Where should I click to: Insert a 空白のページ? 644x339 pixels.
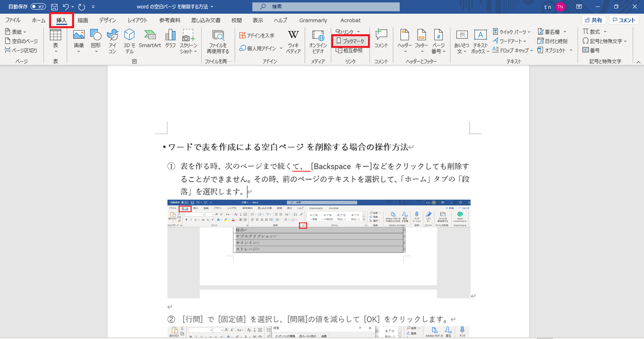click(21, 41)
